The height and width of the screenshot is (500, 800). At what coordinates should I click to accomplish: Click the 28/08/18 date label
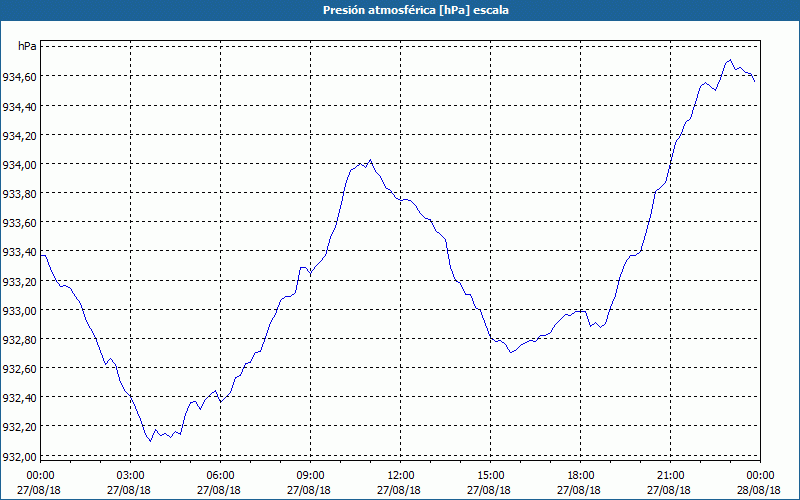761,490
